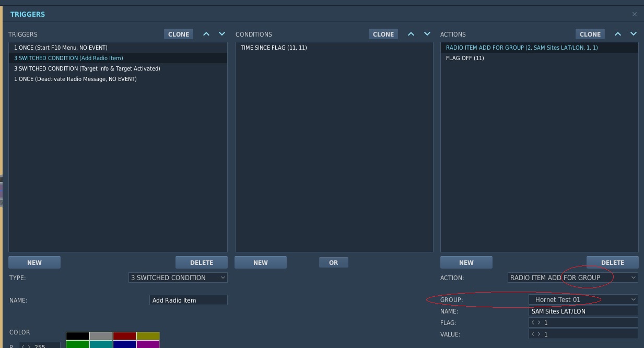Image resolution: width=644 pixels, height=348 pixels.
Task: Select action 'FLAG OFF (11)'
Action: pos(540,58)
